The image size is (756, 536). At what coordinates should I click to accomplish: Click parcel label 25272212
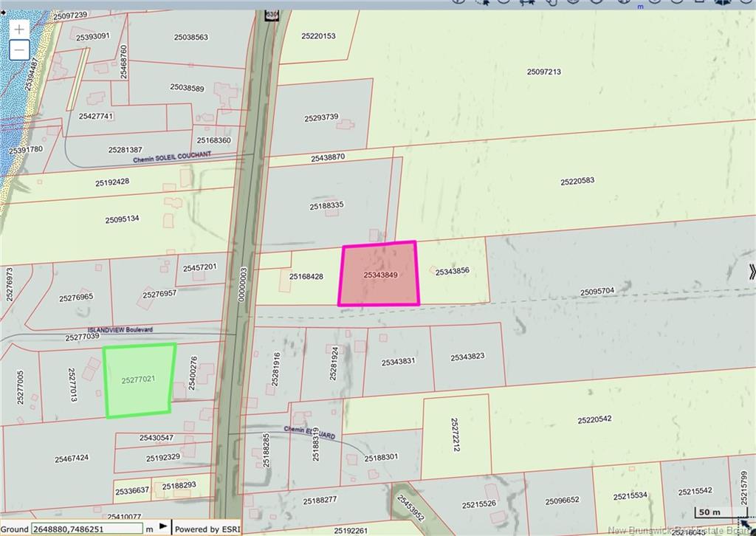(455, 435)
